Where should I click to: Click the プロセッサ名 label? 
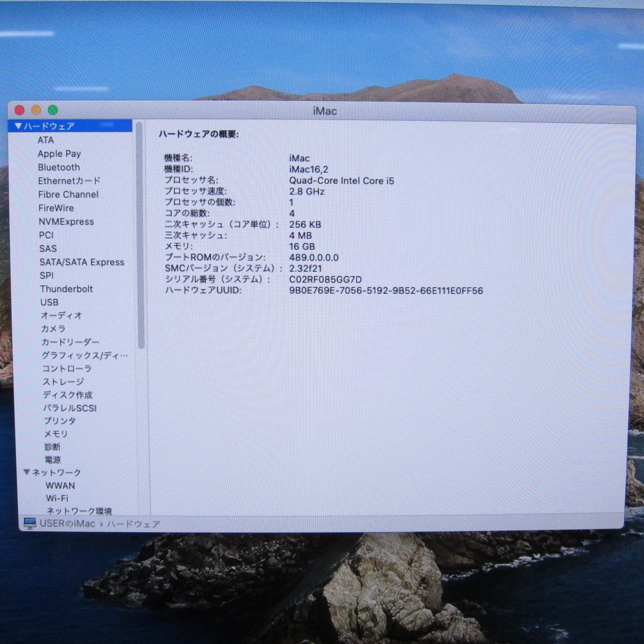(192, 180)
